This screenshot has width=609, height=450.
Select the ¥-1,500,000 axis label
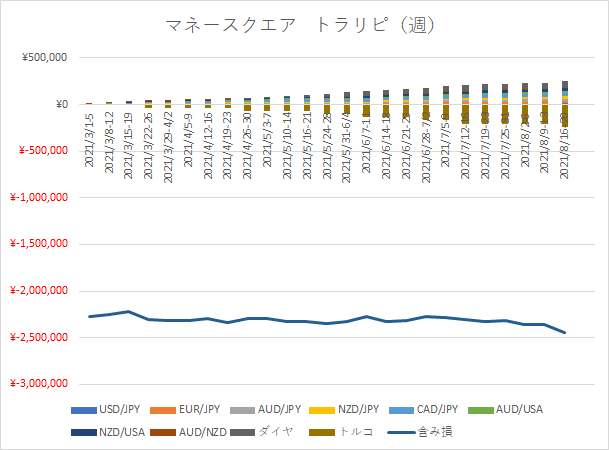coord(39,244)
